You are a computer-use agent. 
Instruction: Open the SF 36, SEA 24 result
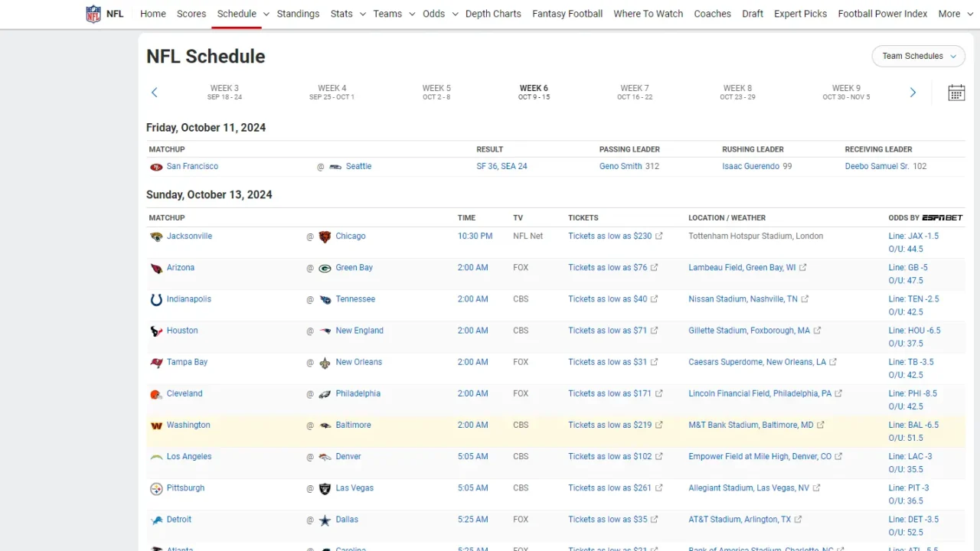(501, 166)
